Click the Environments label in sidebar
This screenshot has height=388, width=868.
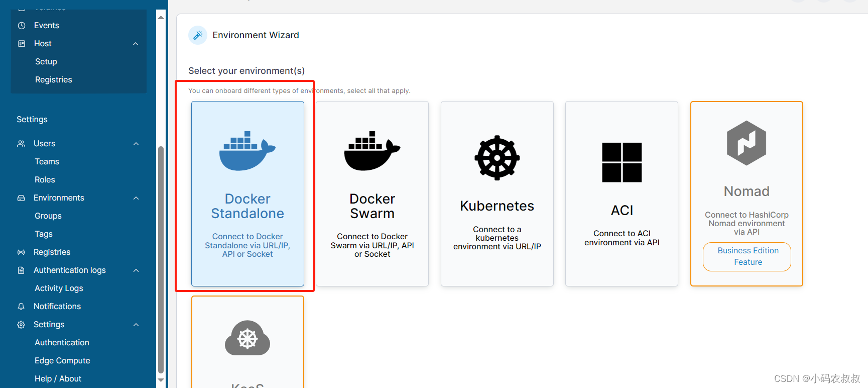click(59, 198)
